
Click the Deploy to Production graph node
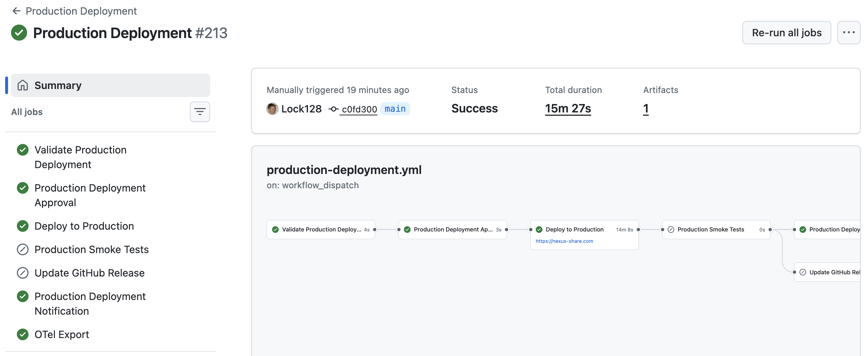574,229
